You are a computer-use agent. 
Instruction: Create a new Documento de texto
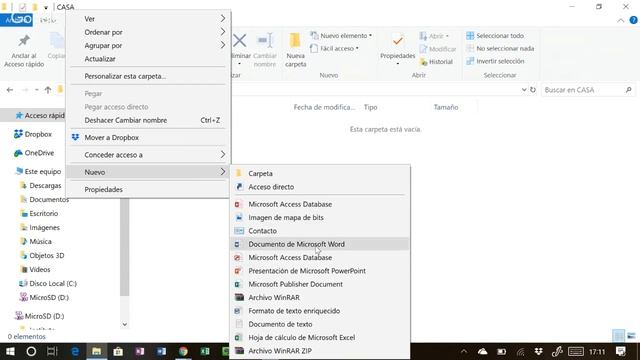[x=320, y=324]
